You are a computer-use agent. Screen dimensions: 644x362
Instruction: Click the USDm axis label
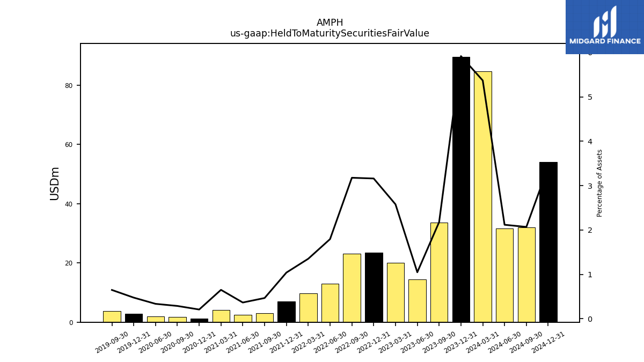tap(55, 183)
